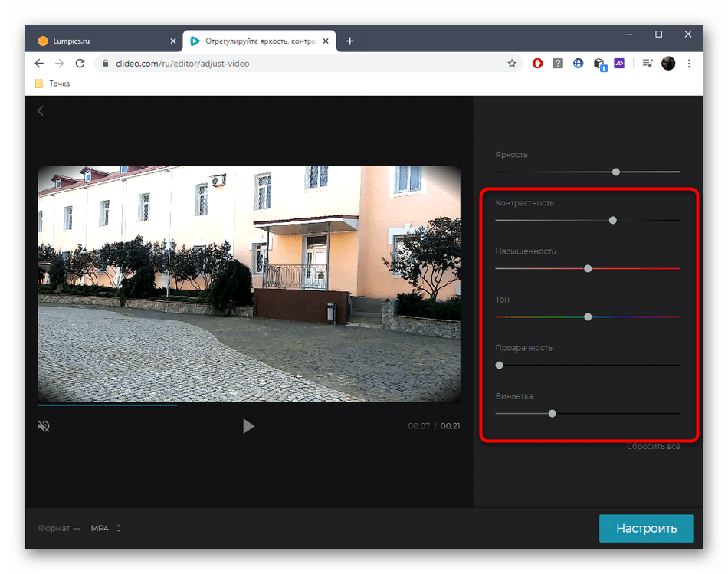This screenshot has width=728, height=574.
Task: Open a new browser tab
Action: click(350, 41)
